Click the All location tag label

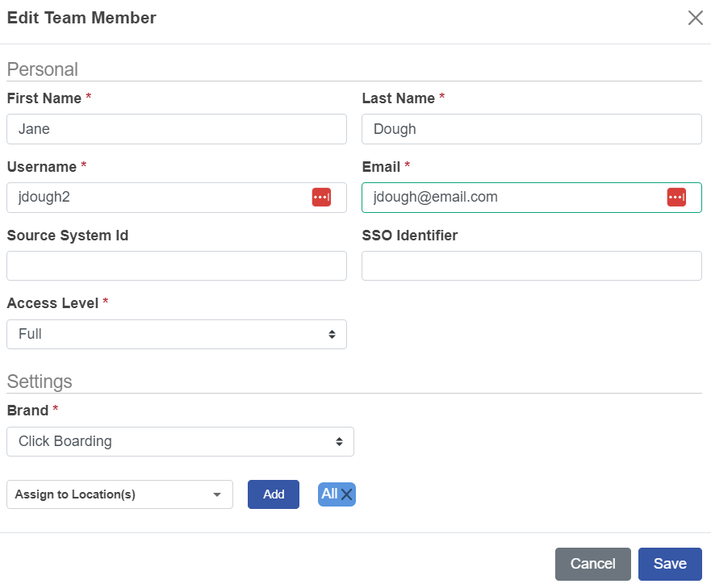click(x=329, y=494)
